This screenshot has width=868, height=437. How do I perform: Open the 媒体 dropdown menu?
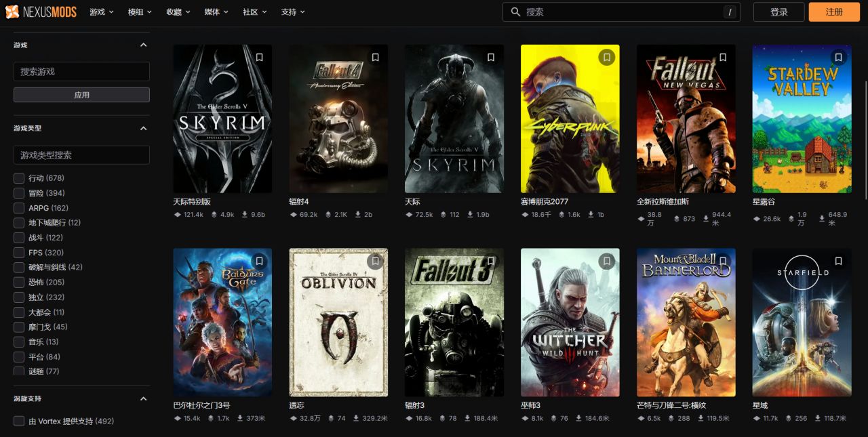[216, 12]
